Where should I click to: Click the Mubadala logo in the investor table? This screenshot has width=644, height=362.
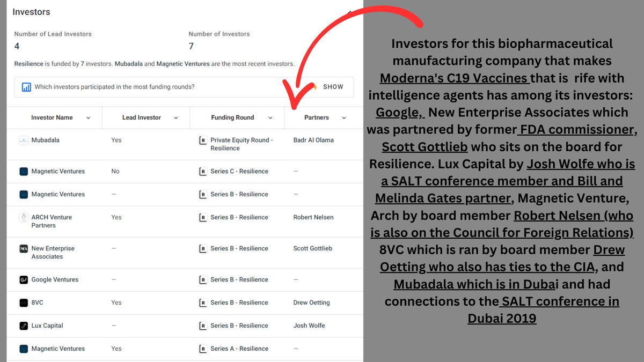pyautogui.click(x=24, y=141)
